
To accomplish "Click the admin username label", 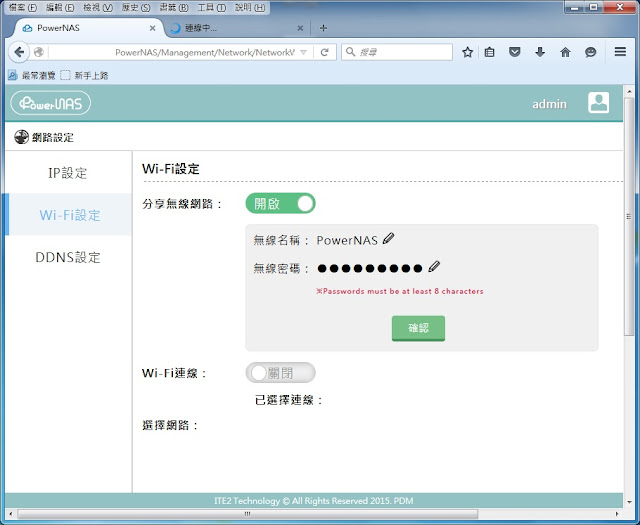I will tap(549, 104).
